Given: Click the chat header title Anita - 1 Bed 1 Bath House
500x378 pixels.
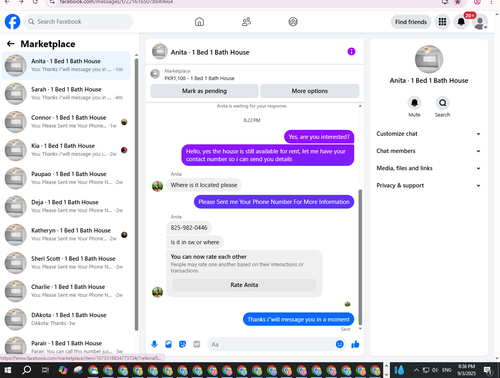Looking at the screenshot, I should tap(210, 52).
